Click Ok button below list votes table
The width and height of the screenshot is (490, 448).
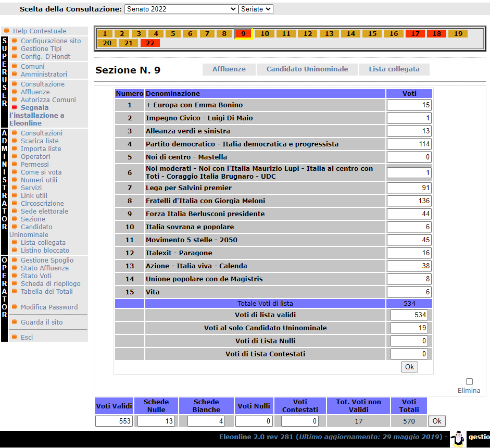click(409, 367)
